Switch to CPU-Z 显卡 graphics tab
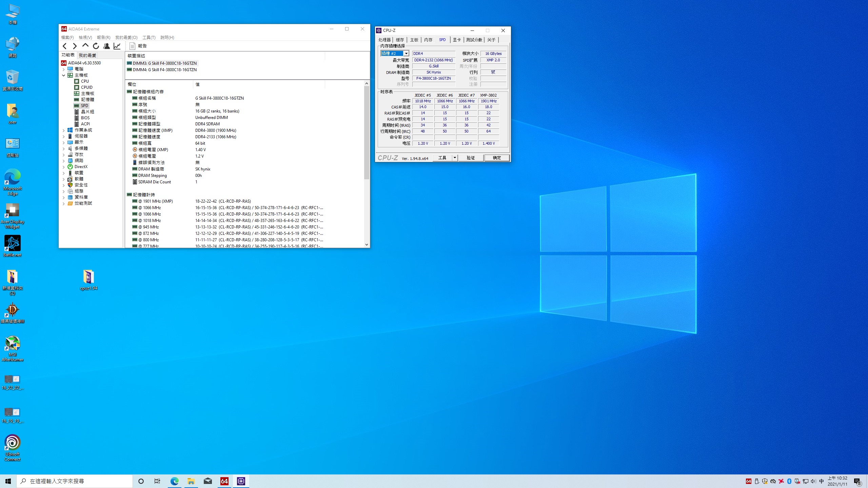The image size is (868, 488). point(457,40)
